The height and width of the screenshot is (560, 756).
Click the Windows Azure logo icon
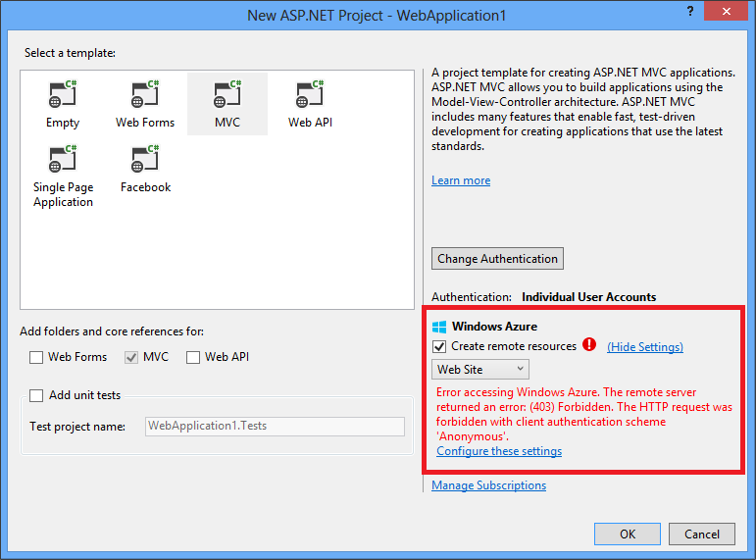pyautogui.click(x=439, y=327)
